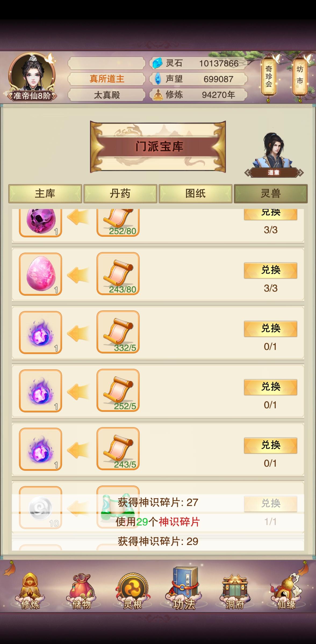316x644 pixels.
Task: Click 兑换 for the 243/5 flame orb
Action: click(271, 445)
